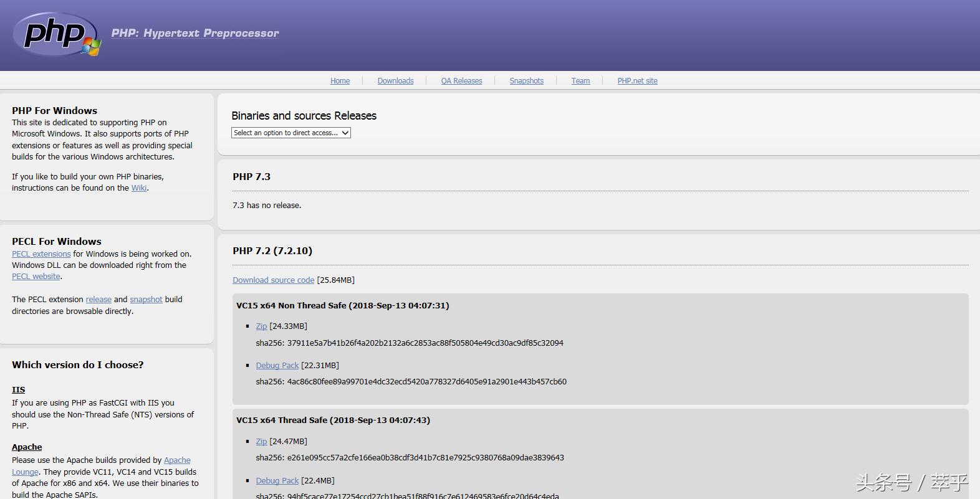Click the 'PHP: Hypertext Preprocessor' header title
This screenshot has width=980, height=499.
click(195, 33)
